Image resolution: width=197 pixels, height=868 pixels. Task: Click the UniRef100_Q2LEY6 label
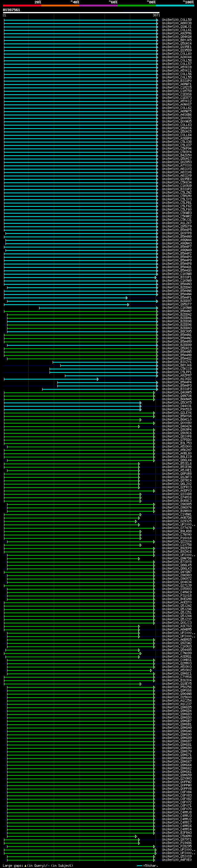click(177, 413)
